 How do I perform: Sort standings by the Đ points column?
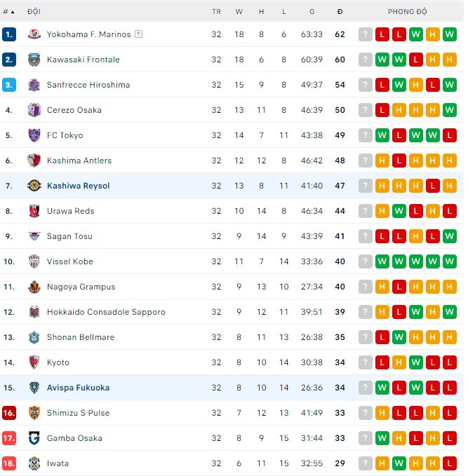pos(340,12)
